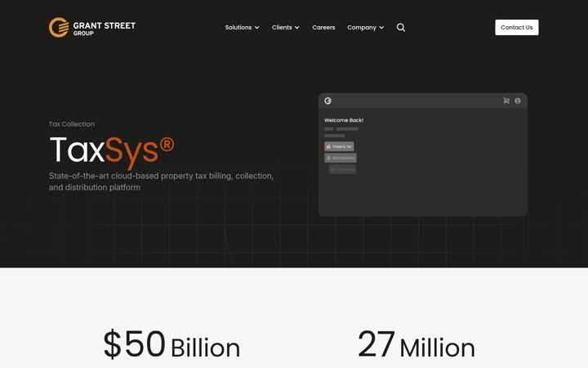
Task: Click the user account icon in preview window
Action: coord(518,101)
